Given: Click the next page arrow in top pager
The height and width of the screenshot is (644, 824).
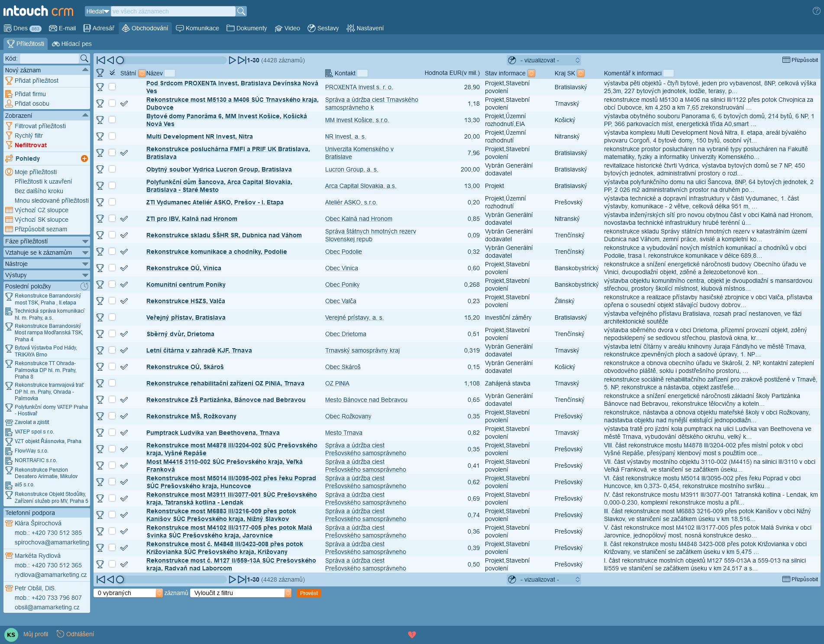Looking at the screenshot, I should 232,60.
